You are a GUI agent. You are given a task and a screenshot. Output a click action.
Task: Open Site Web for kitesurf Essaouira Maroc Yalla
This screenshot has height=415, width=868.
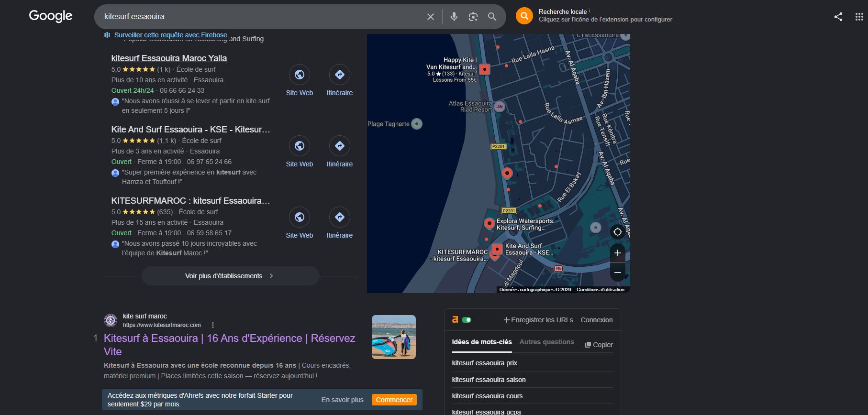[300, 80]
